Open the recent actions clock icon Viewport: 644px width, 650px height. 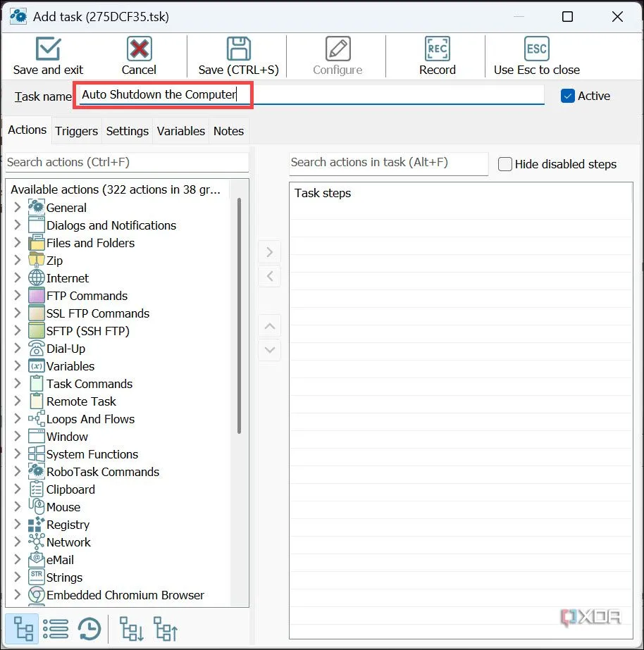tap(89, 628)
